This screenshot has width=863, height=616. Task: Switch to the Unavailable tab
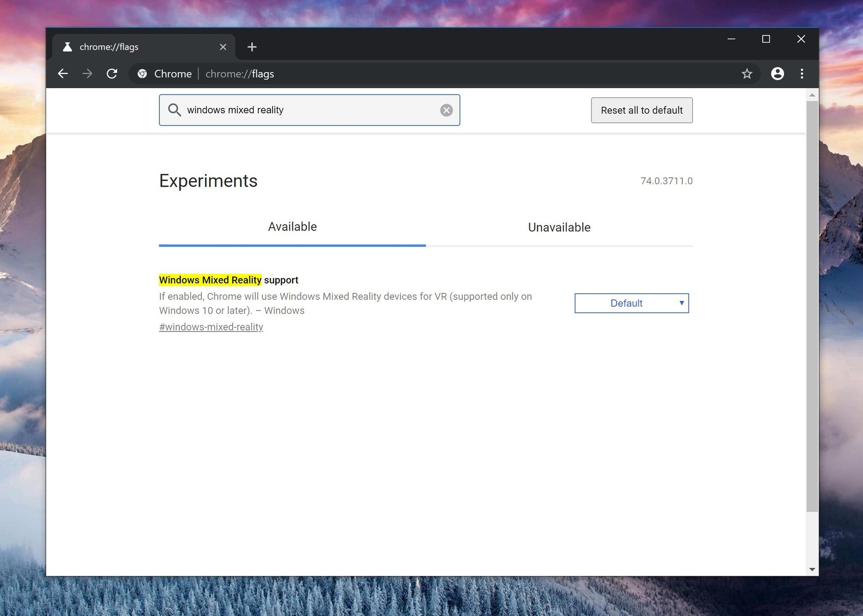(559, 228)
